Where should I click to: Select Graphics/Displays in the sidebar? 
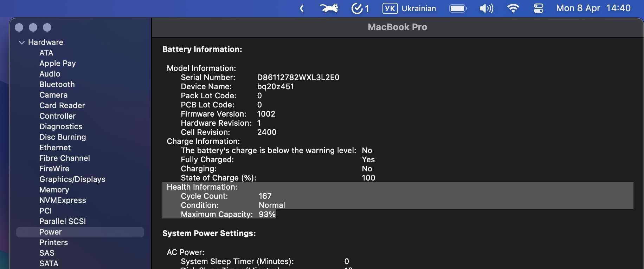pos(72,179)
